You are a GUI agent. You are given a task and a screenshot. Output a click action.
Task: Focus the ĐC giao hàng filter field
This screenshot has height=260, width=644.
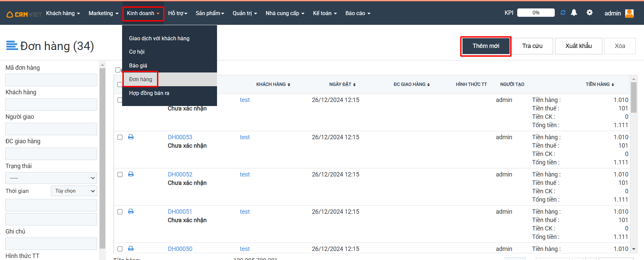[x=51, y=154]
